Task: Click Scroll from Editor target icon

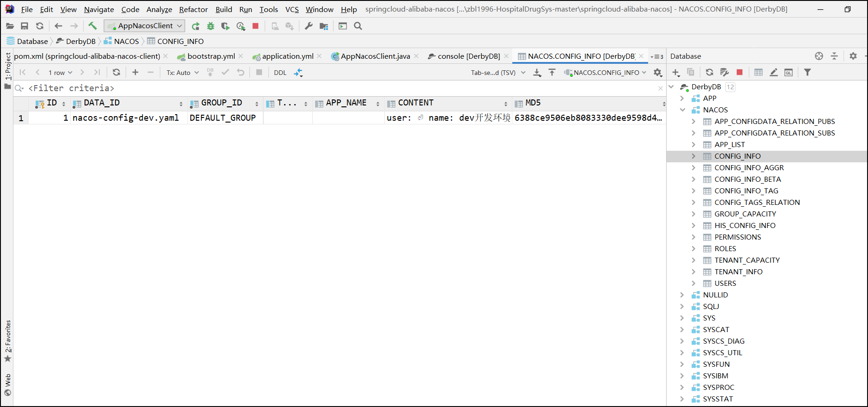Action: [x=819, y=56]
